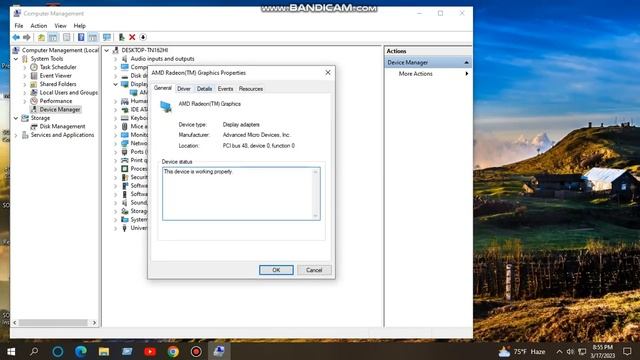Open the View menu
Image resolution: width=640 pixels, height=360 pixels.
(x=60, y=26)
